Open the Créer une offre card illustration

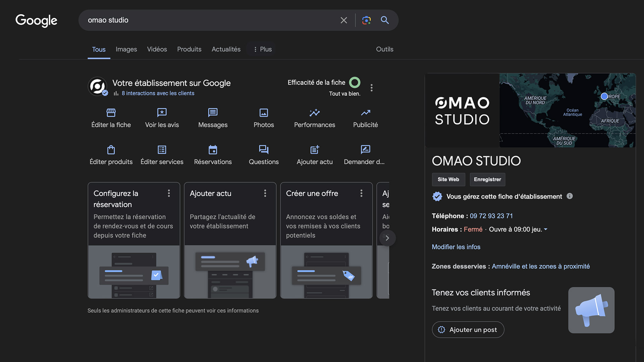tap(326, 272)
